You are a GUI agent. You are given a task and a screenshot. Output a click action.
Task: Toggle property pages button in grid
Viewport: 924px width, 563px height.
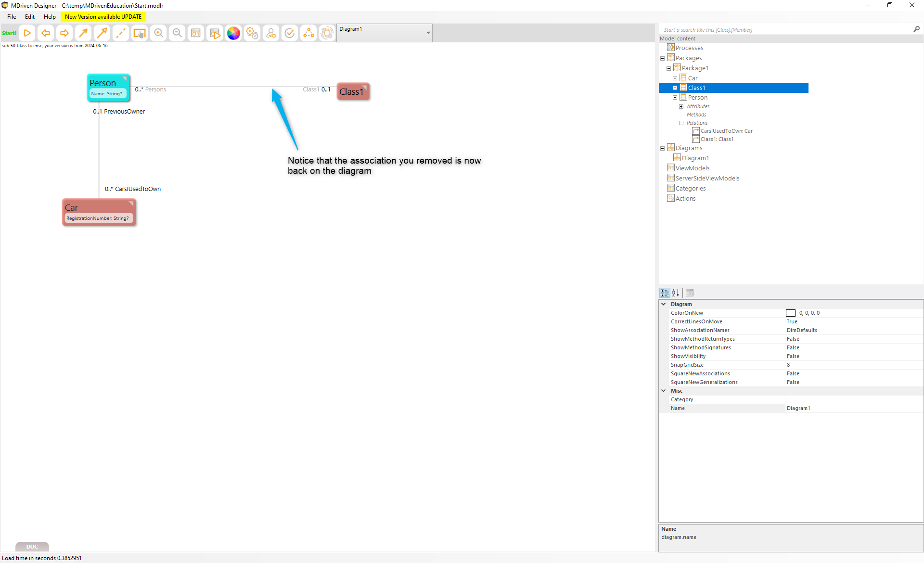pos(690,293)
